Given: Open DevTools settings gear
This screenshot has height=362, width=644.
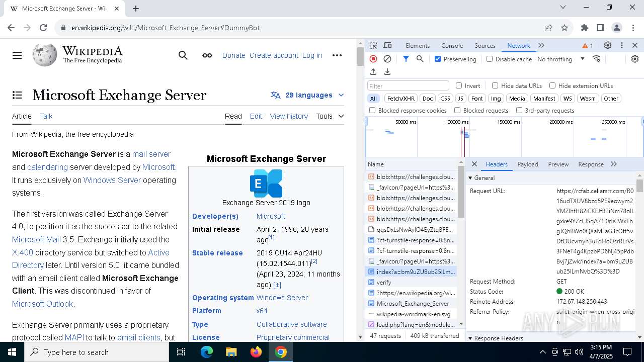Looking at the screenshot, I should 608,45.
